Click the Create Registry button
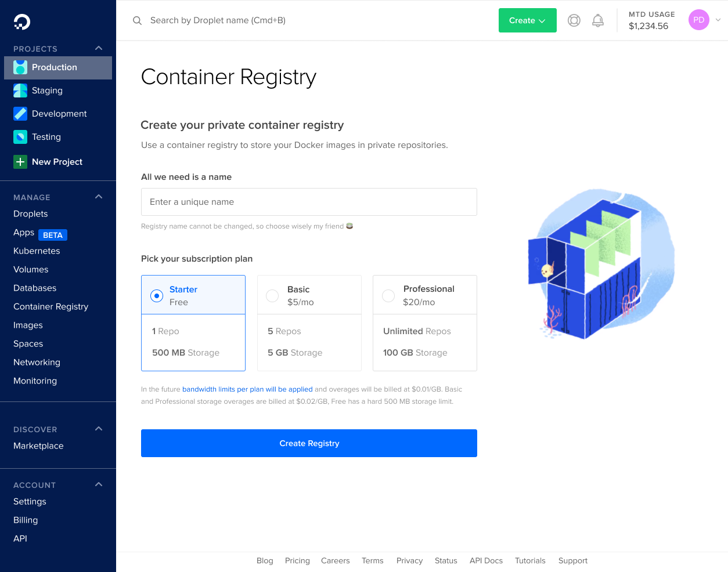This screenshot has width=728, height=572. pyautogui.click(x=309, y=443)
